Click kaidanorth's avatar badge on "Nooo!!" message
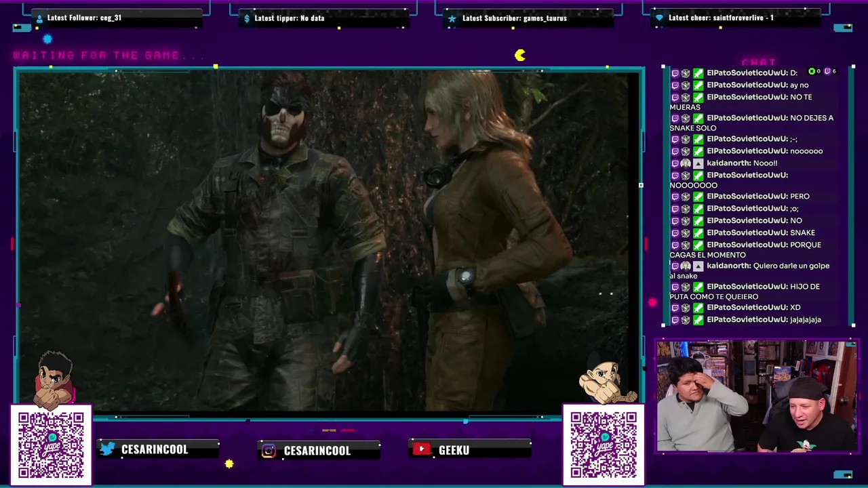Image resolution: width=868 pixels, height=488 pixels. [686, 163]
